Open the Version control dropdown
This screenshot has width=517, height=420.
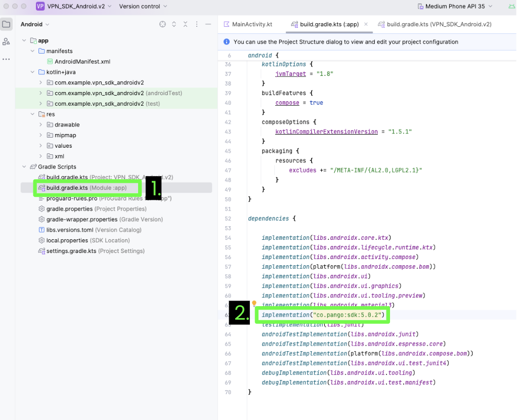[143, 6]
